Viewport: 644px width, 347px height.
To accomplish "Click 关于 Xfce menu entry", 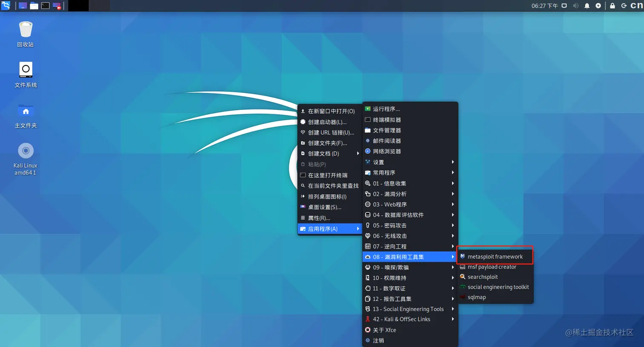I will (410, 330).
